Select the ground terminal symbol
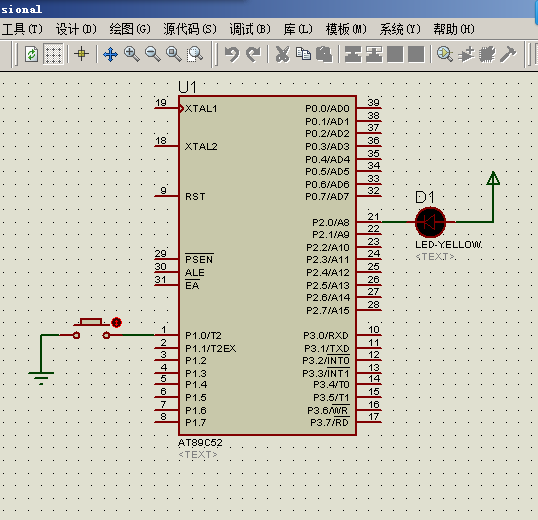This screenshot has height=520, width=538. point(41,378)
